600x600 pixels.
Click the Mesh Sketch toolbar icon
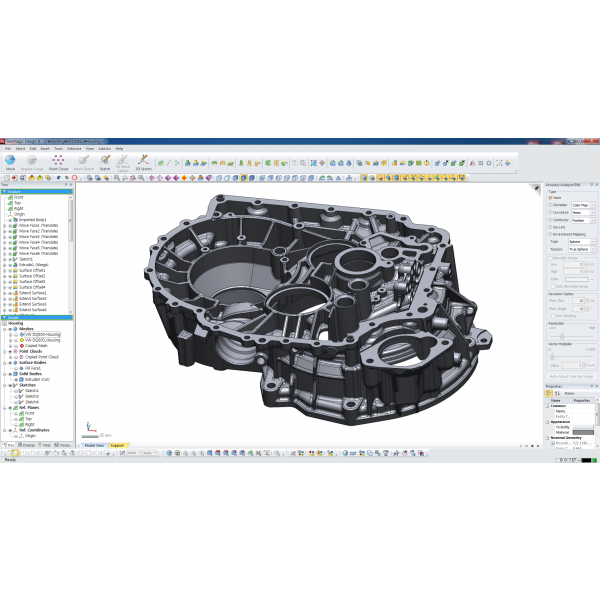(83, 160)
